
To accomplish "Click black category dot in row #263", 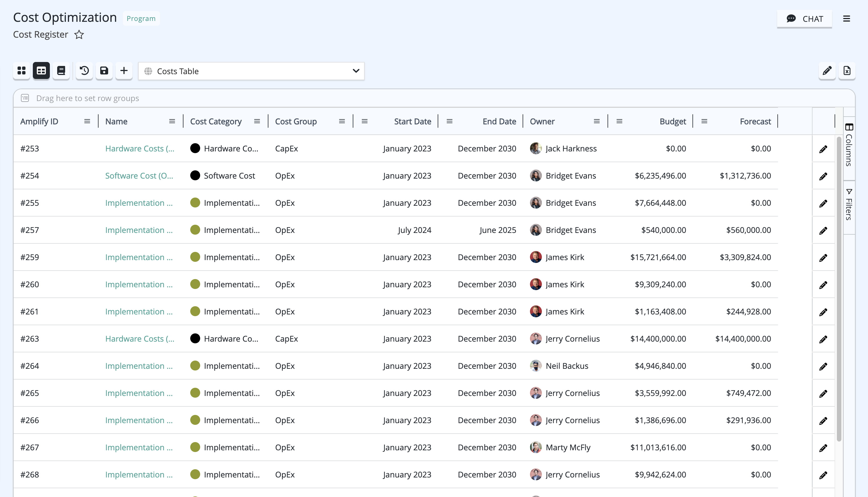I will pos(195,339).
